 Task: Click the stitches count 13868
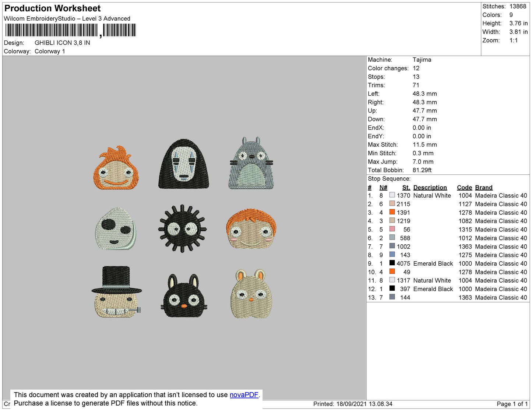(518, 6)
